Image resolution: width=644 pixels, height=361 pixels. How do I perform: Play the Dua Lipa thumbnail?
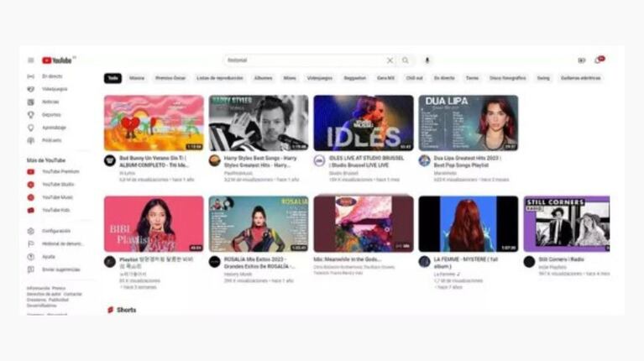[x=469, y=123]
